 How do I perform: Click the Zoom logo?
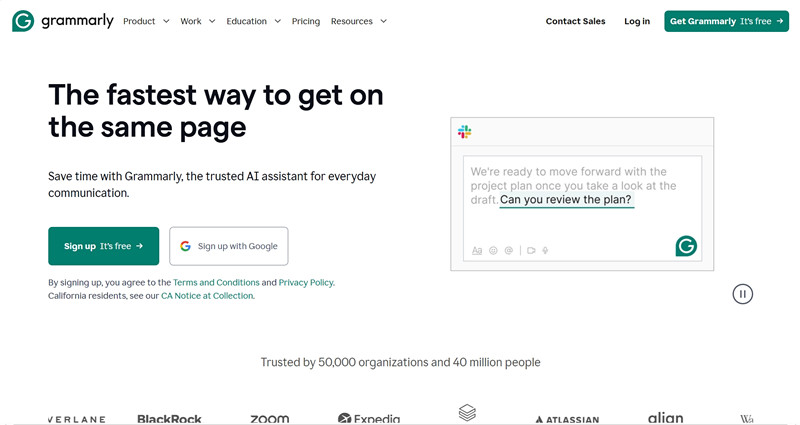[269, 419]
